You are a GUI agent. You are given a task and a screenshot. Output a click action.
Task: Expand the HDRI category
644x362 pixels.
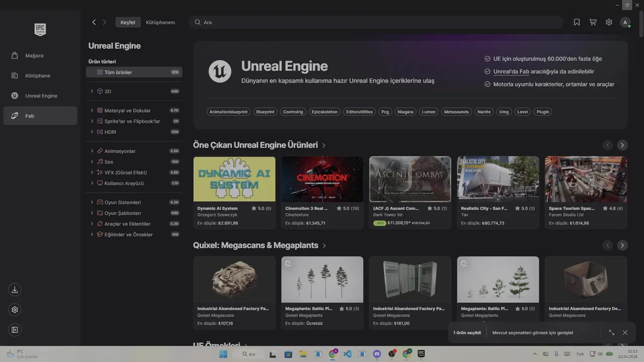point(92,132)
